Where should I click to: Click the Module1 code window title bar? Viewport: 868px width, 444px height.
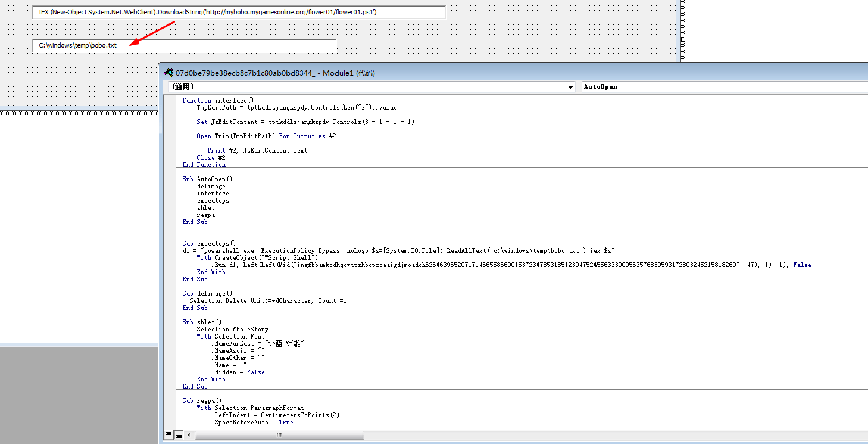pos(513,73)
